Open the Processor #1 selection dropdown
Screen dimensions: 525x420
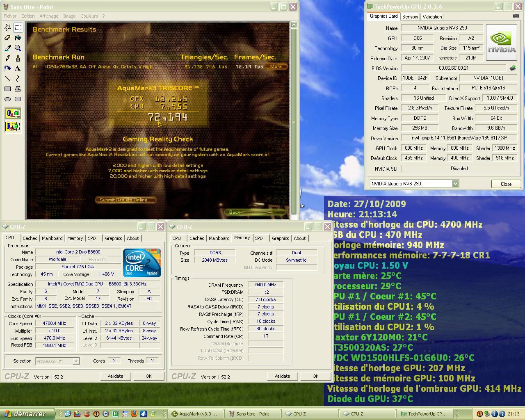coord(76,361)
